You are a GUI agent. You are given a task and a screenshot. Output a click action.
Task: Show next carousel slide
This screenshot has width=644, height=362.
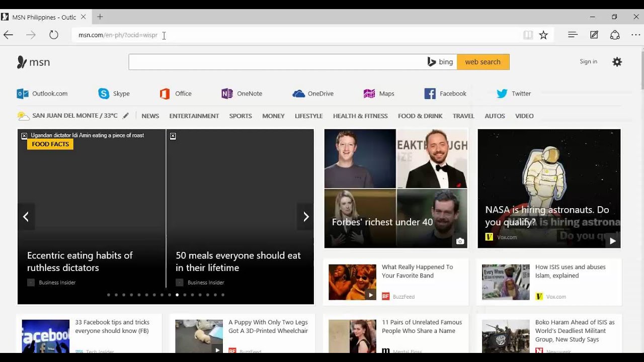305,217
